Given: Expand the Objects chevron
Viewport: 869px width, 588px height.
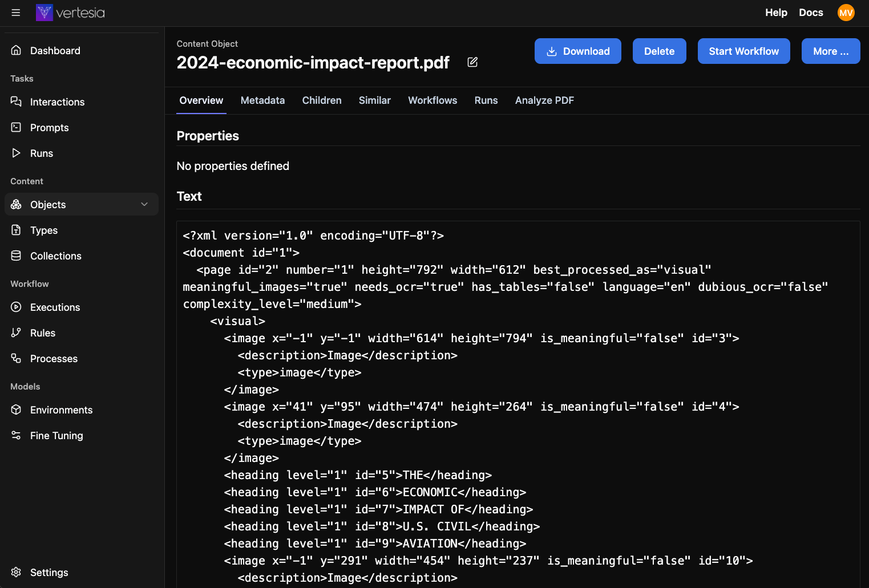Looking at the screenshot, I should click(x=144, y=204).
